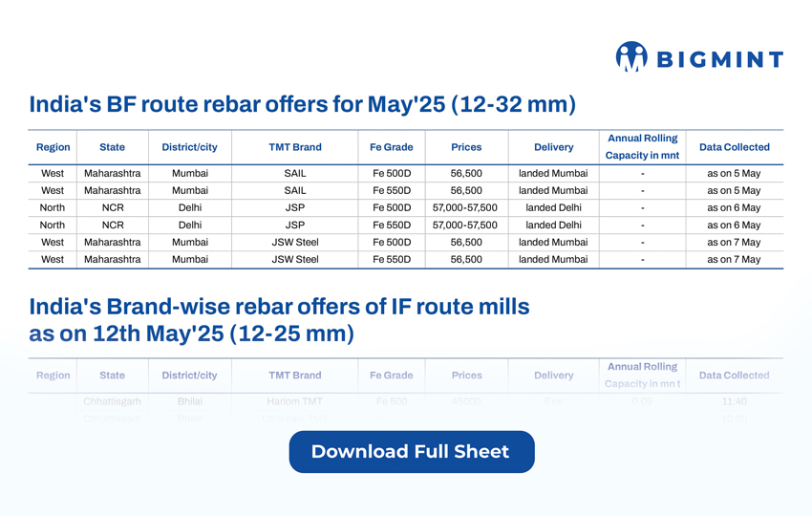Click the faded Bhilai cell beside Hariom TMT
The width and height of the screenshot is (812, 516).
tap(189, 402)
